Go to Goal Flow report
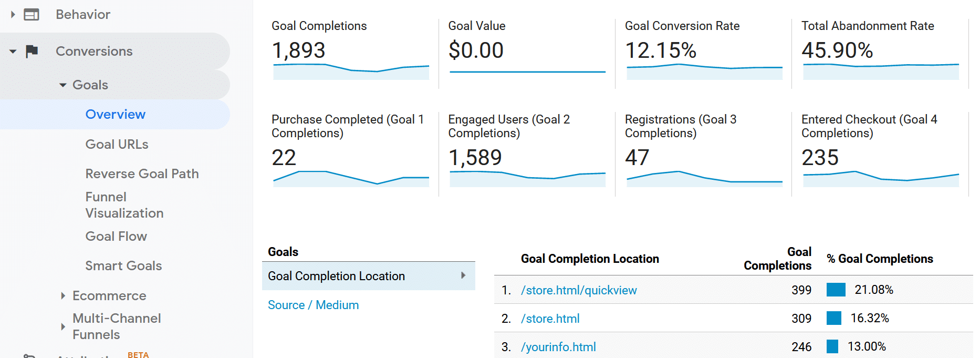This screenshot has width=980, height=358. tap(116, 236)
